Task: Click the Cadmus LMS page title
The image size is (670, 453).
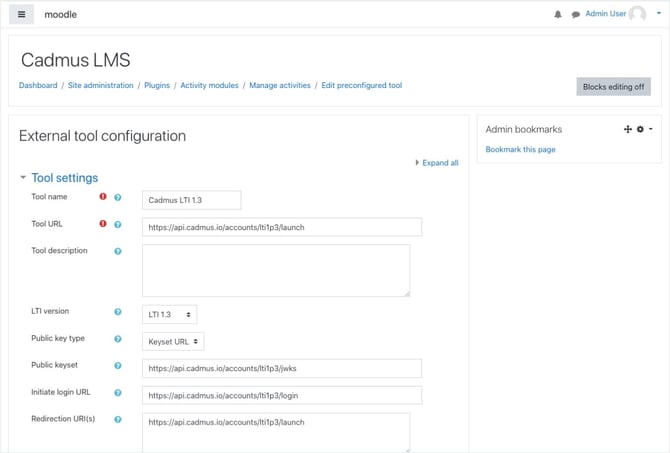Action: click(76, 60)
